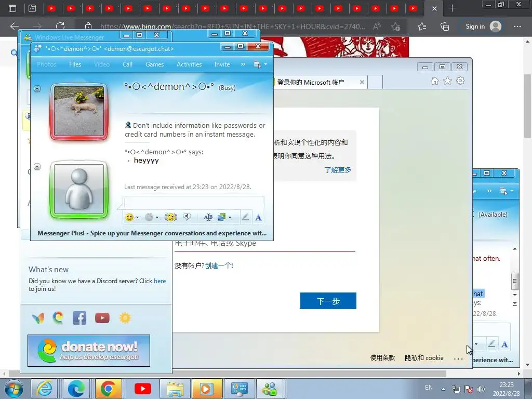This screenshot has height=399, width=532.
Task: Open the more options ellipsis in login footer
Action: point(458,358)
